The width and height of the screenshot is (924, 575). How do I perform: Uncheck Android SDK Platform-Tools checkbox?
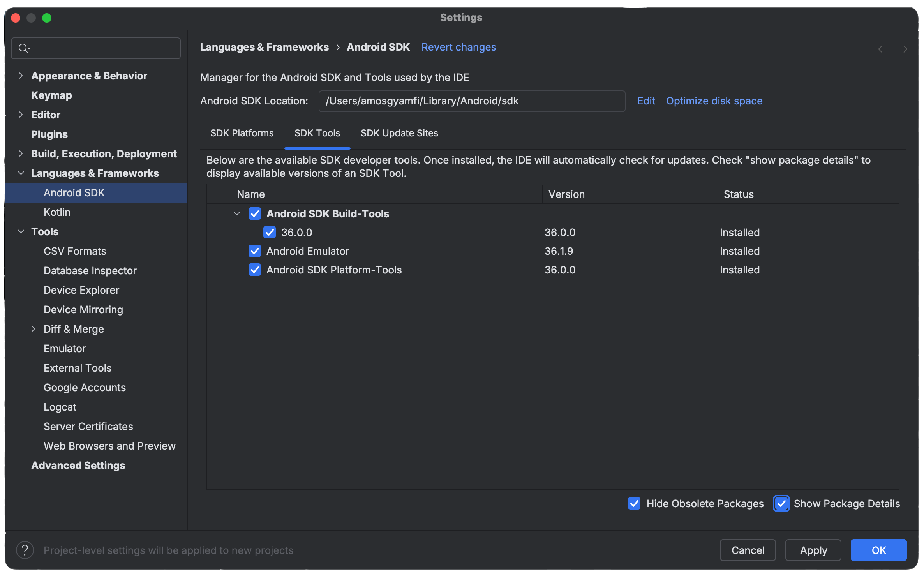point(255,270)
